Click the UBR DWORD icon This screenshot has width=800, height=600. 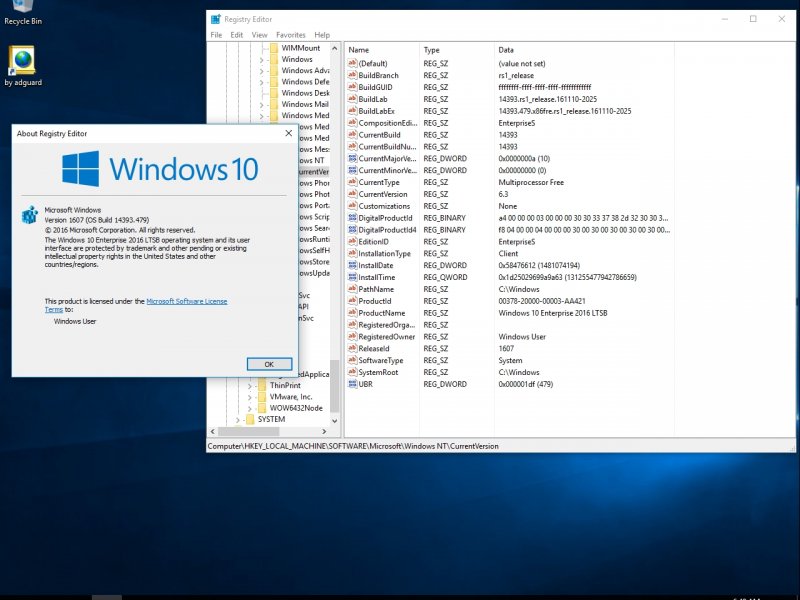(x=352, y=384)
